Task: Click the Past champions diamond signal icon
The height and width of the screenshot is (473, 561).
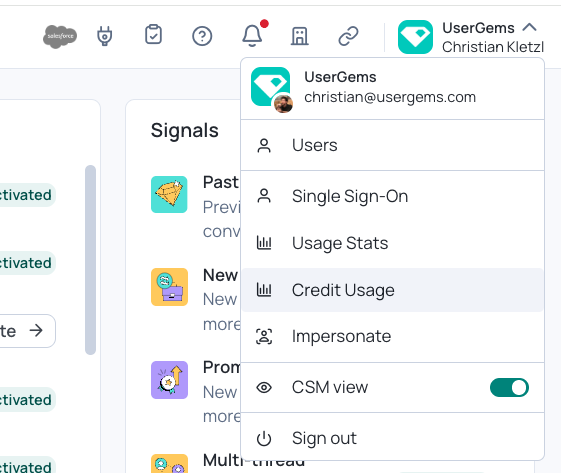Action: pos(169,194)
